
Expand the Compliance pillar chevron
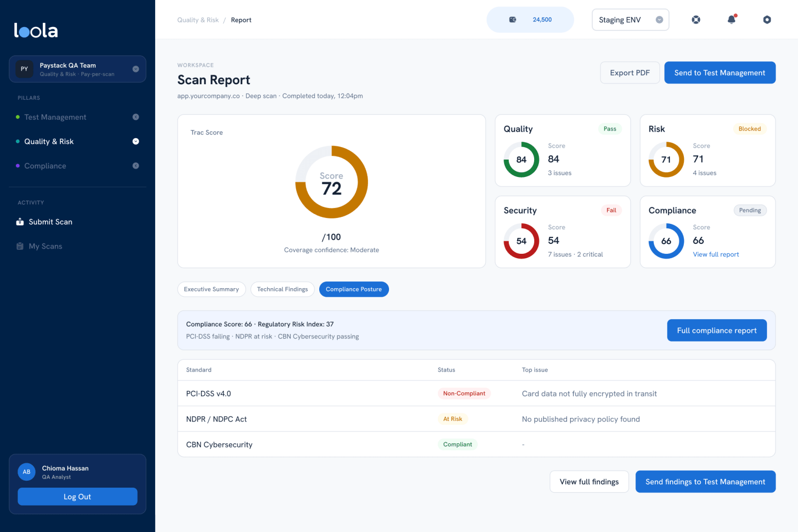(136, 166)
